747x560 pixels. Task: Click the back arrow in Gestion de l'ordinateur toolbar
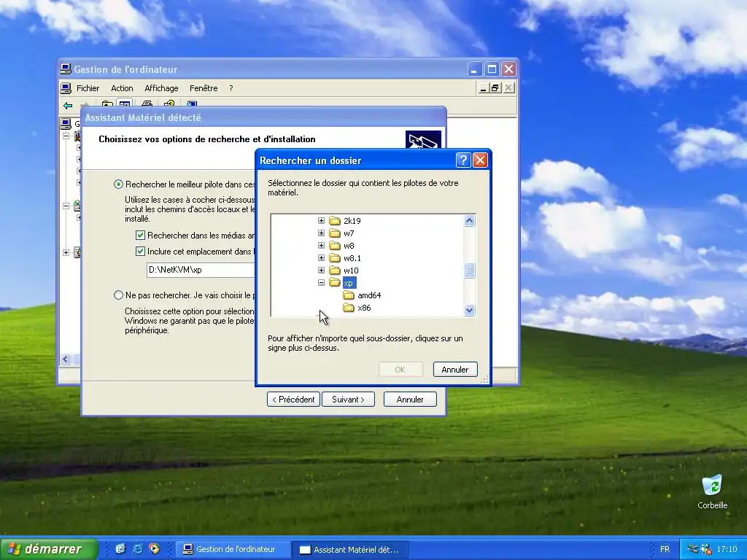point(68,105)
